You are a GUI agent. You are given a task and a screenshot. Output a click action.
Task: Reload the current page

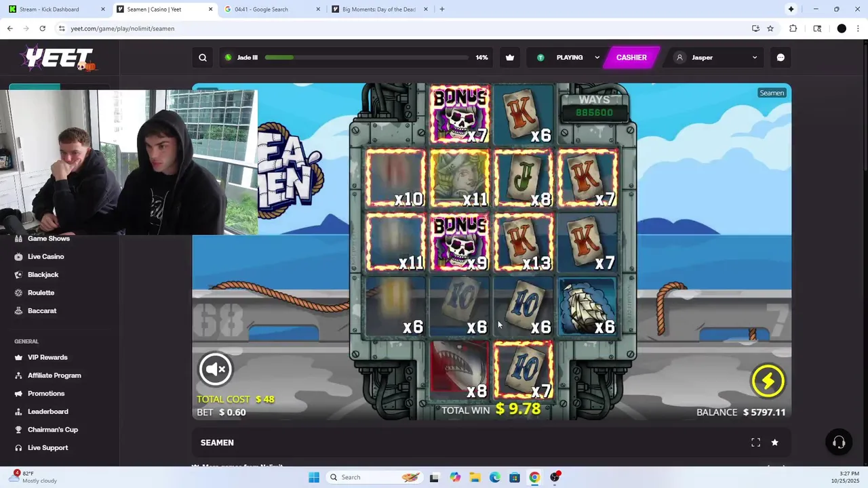click(42, 28)
